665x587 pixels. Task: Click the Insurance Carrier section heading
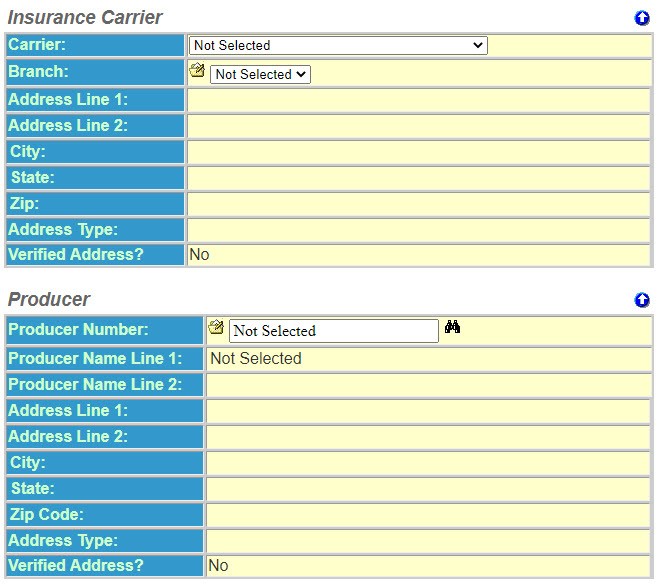tap(85, 17)
